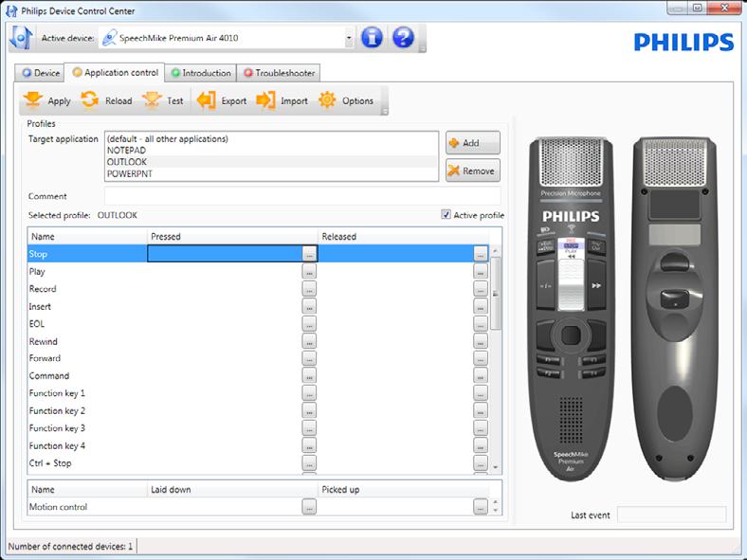Open Released ellipsis button for EOL

click(x=481, y=323)
